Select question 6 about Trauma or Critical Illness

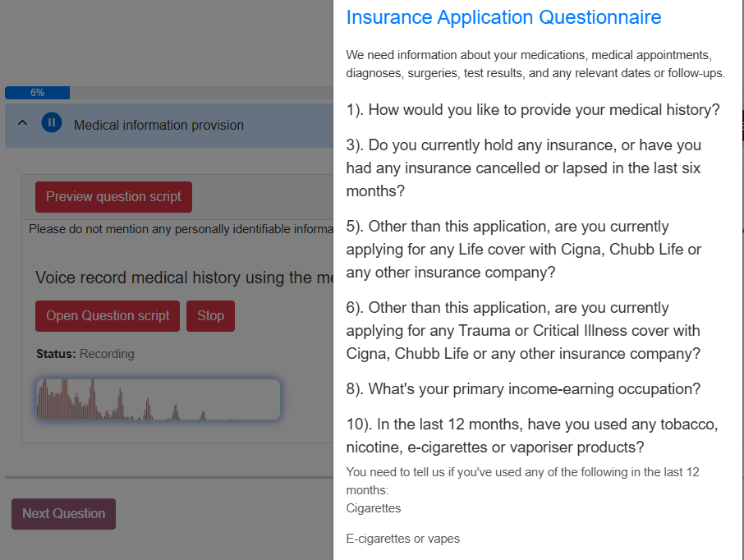coord(524,331)
